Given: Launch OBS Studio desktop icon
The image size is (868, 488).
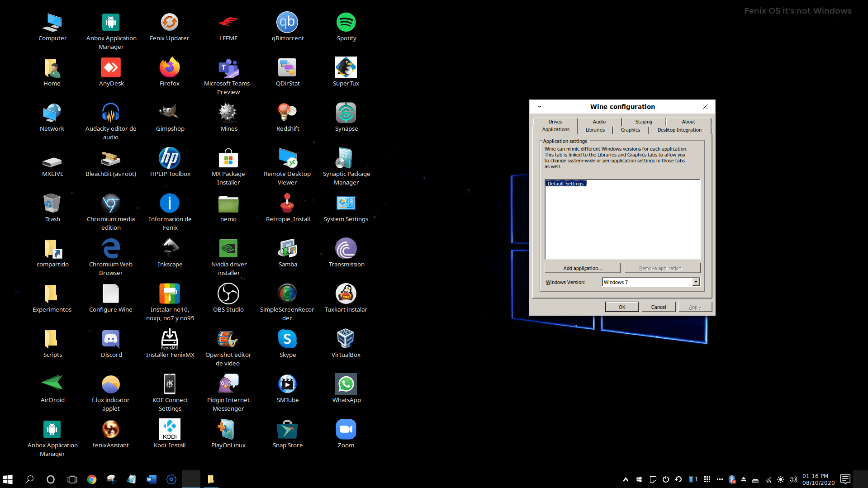Looking at the screenshot, I should [x=228, y=294].
